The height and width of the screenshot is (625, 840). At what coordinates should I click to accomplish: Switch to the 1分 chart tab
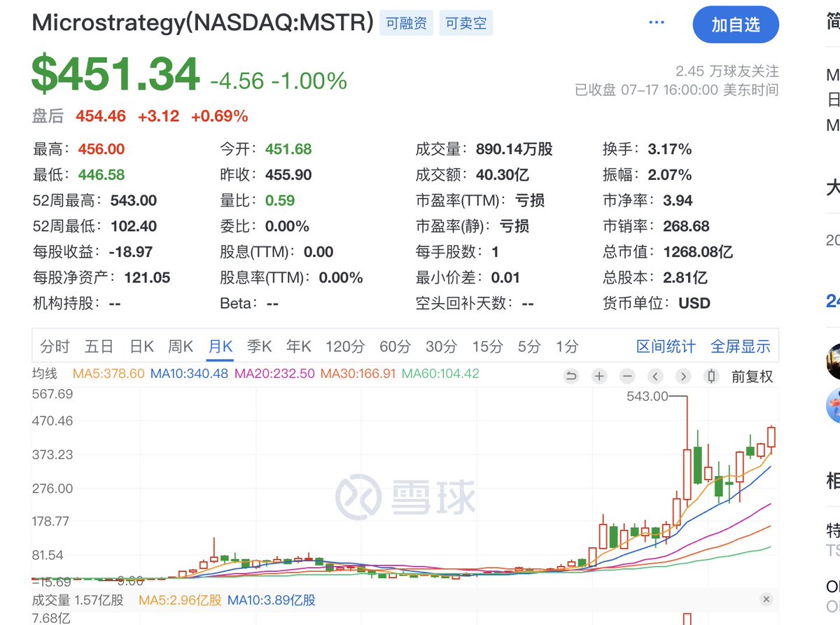click(x=567, y=346)
